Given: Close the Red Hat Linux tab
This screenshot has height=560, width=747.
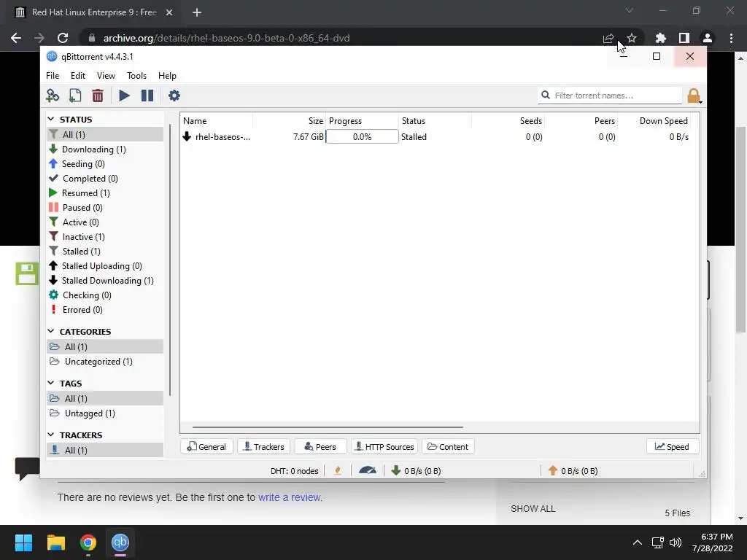Looking at the screenshot, I should pos(169,12).
